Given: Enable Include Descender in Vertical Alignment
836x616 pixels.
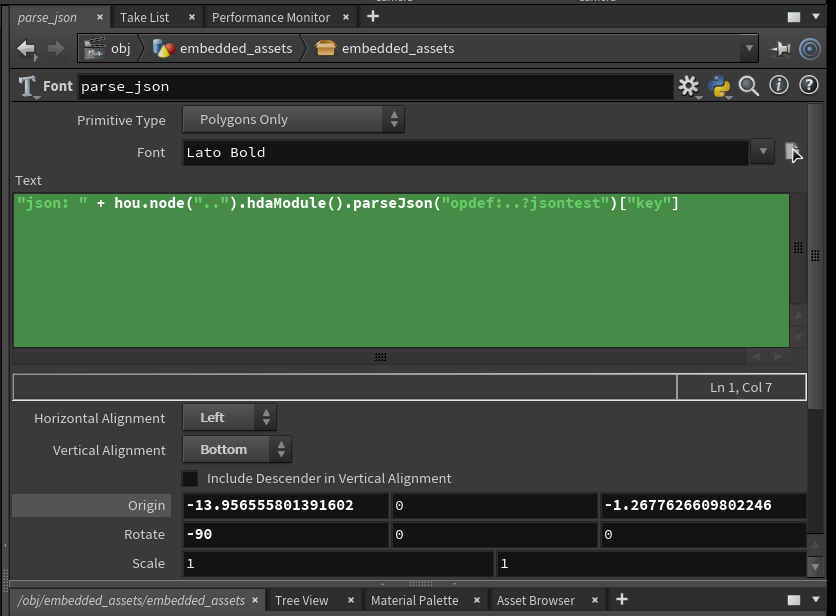Looking at the screenshot, I should [x=190, y=478].
